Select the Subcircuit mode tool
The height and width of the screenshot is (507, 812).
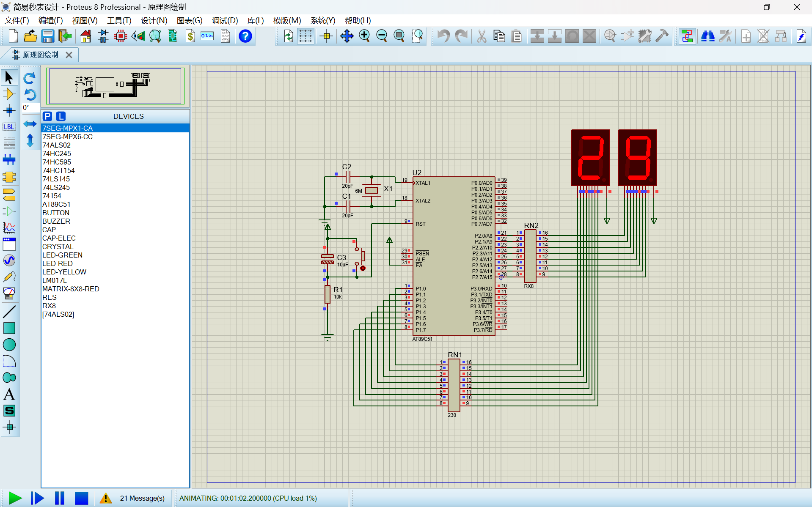click(x=9, y=177)
